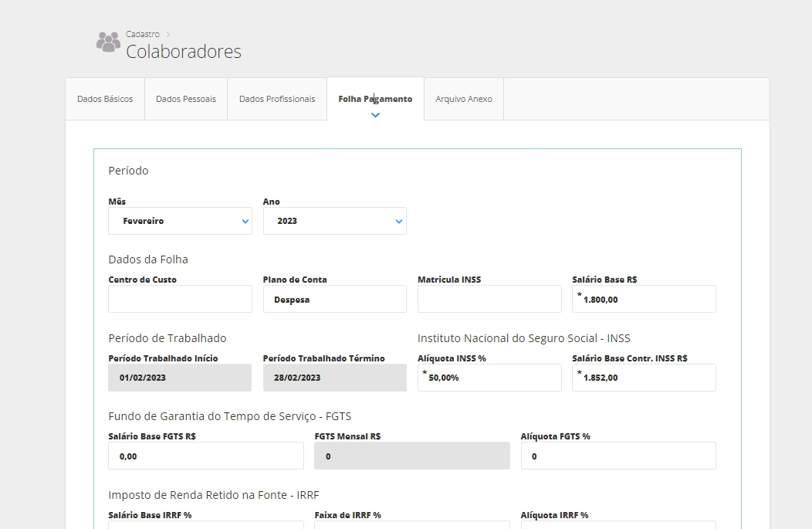
Task: Click the Centro de Custo field
Action: pyautogui.click(x=180, y=299)
